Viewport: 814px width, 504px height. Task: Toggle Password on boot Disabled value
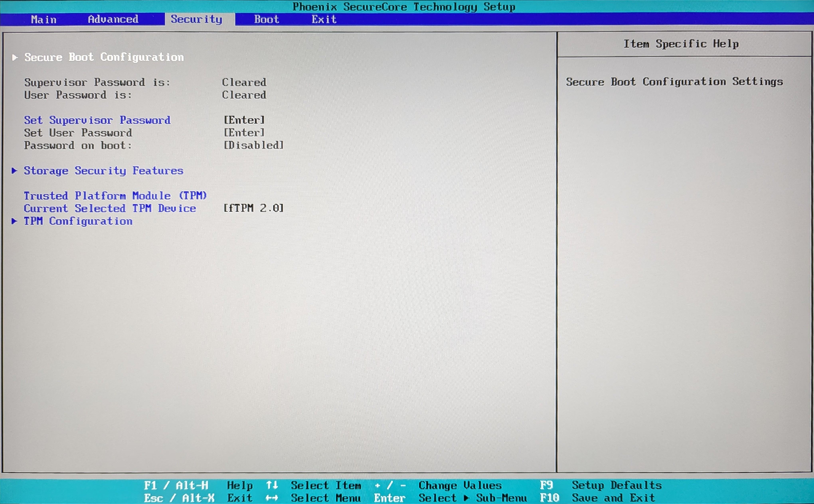[253, 145]
